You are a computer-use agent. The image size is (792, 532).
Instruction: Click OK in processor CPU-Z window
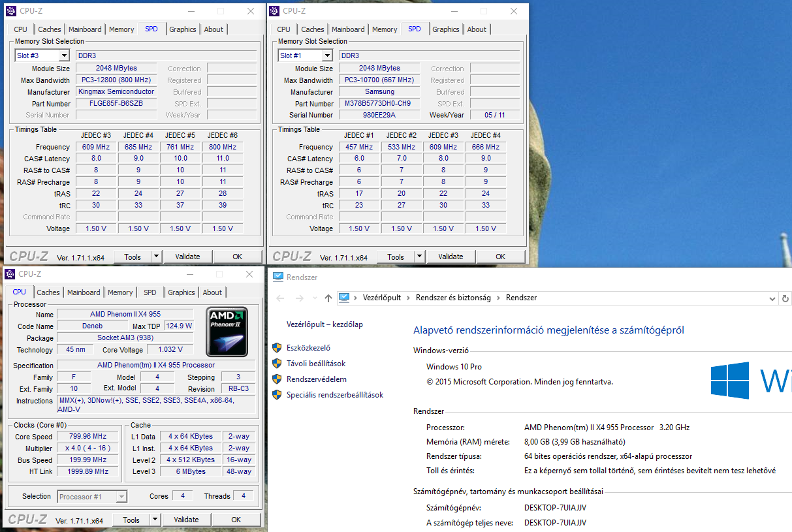click(x=236, y=520)
